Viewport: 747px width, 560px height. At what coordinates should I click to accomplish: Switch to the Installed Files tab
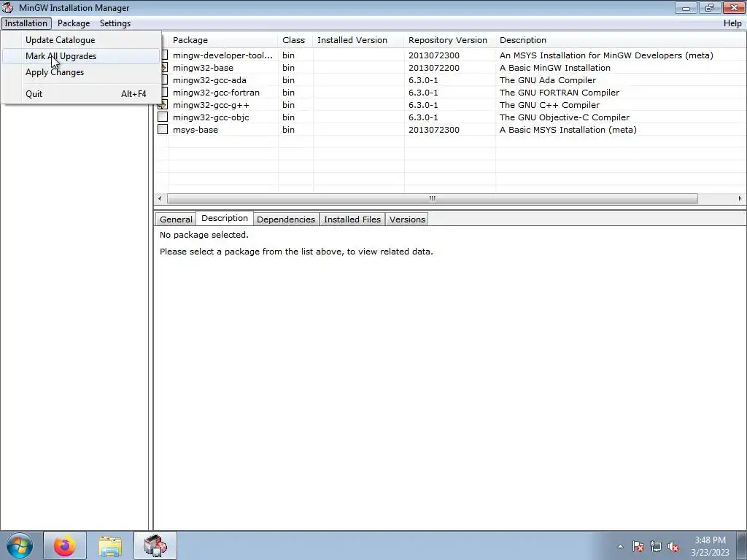[x=352, y=219]
